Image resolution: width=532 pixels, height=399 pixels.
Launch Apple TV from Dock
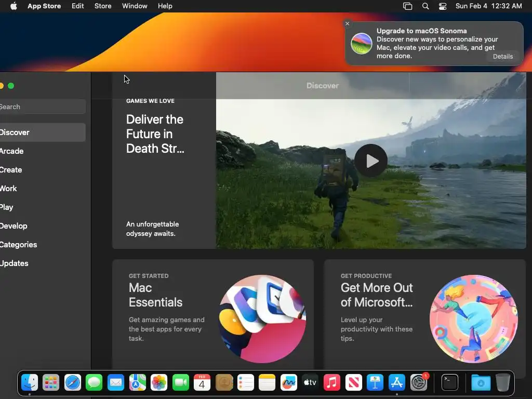(x=310, y=383)
